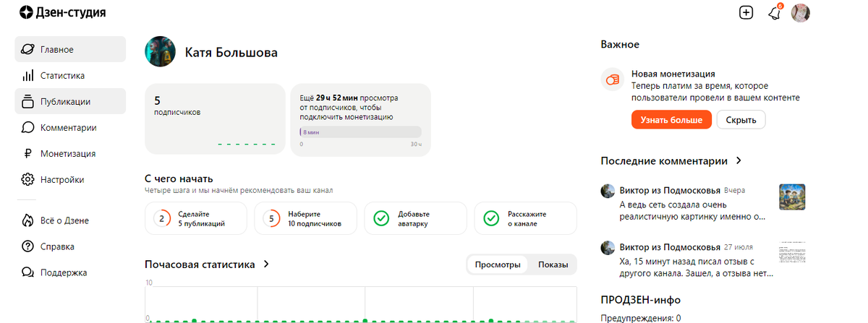Image resolution: width=868 pixels, height=323 pixels.
Task: Open comment "Ха, 15 минут назад писал отзыв"
Action: coord(697,267)
